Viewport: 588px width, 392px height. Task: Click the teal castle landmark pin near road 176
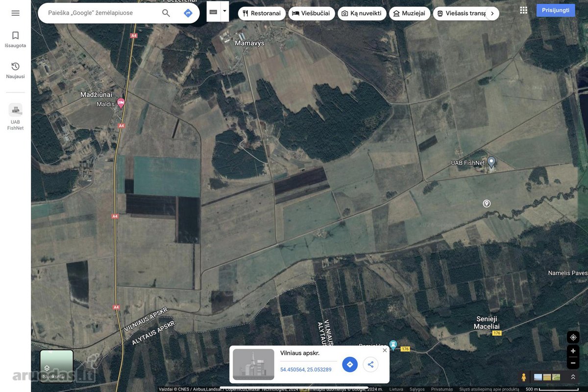pos(393,345)
